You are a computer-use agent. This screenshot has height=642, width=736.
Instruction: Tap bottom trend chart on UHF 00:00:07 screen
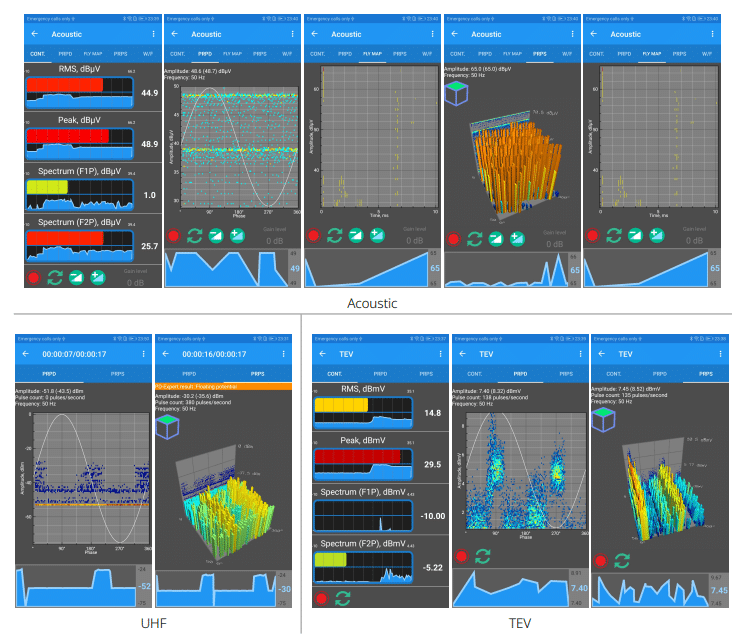(x=75, y=587)
